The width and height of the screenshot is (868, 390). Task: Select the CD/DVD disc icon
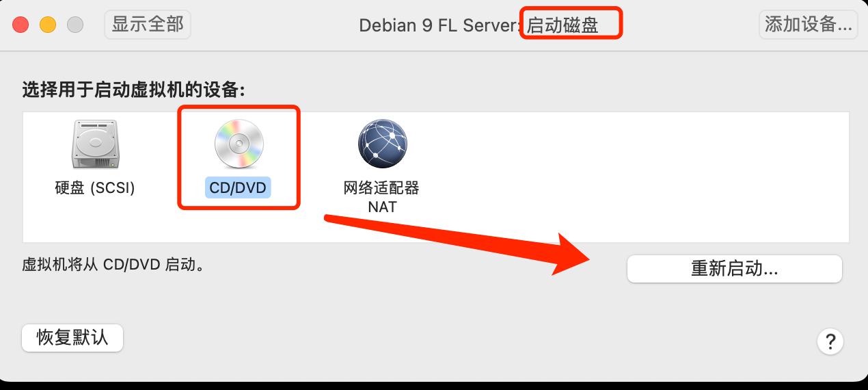click(x=239, y=144)
